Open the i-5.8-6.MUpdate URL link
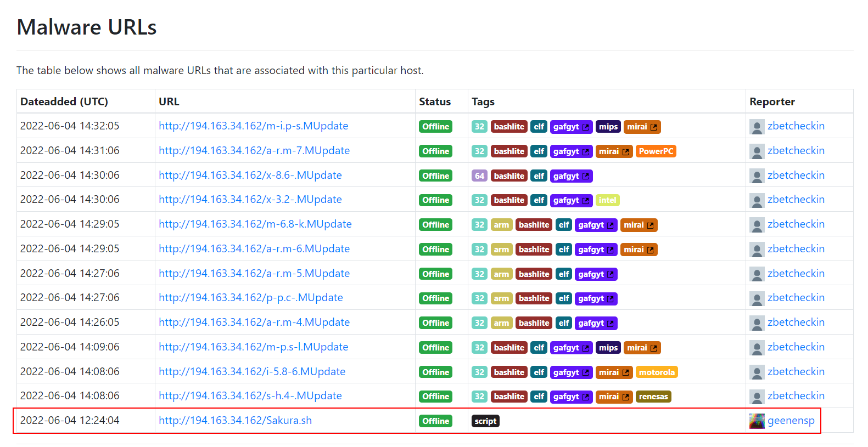 (x=252, y=371)
